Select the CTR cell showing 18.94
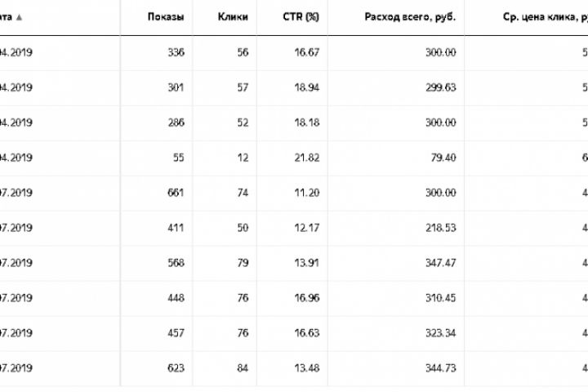 (x=307, y=87)
